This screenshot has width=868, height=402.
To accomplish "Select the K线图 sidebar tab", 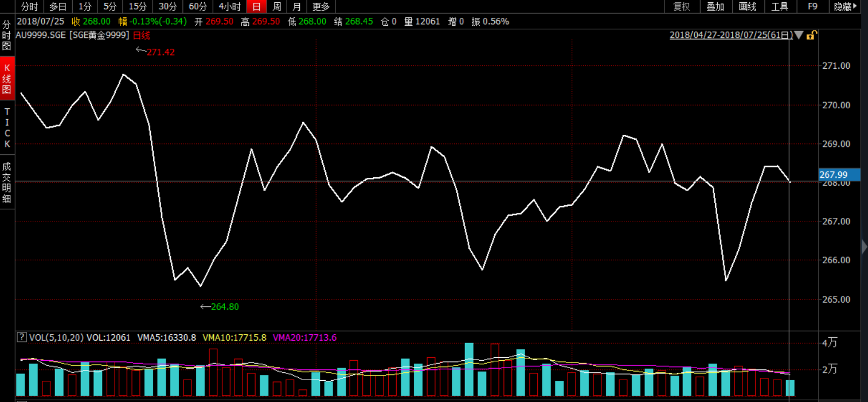I will (7, 79).
